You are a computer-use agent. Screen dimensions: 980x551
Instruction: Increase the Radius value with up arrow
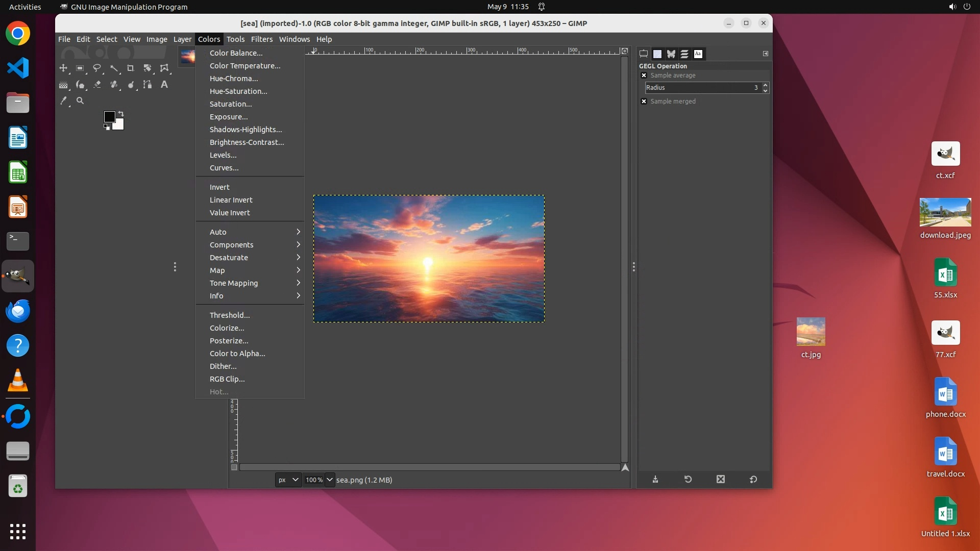[x=765, y=85]
